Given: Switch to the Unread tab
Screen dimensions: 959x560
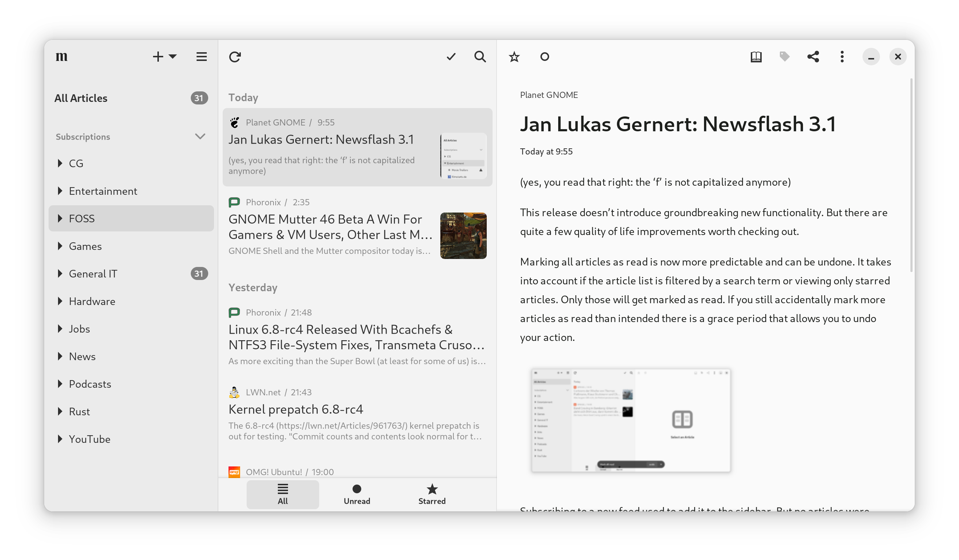Looking at the screenshot, I should click(x=357, y=494).
